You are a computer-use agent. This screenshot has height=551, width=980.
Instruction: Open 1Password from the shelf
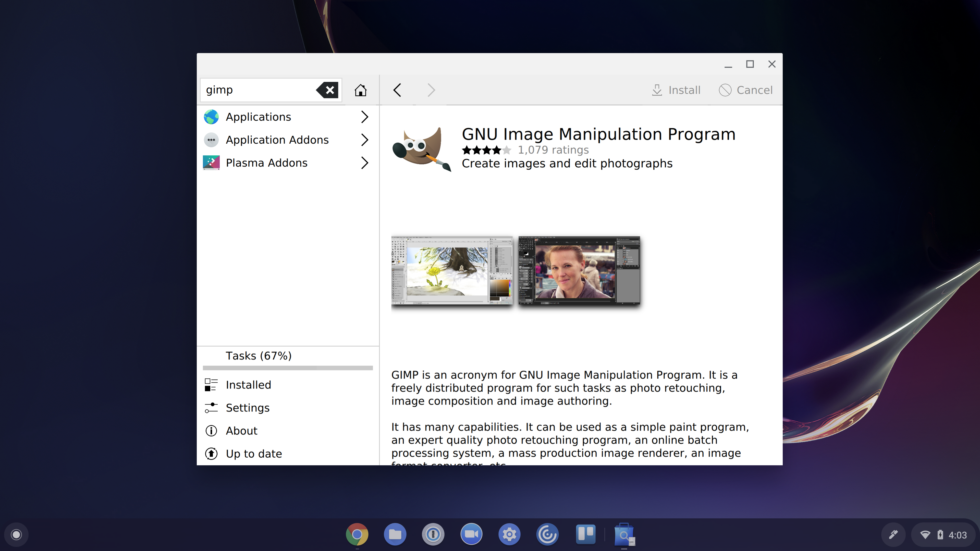[x=433, y=535]
